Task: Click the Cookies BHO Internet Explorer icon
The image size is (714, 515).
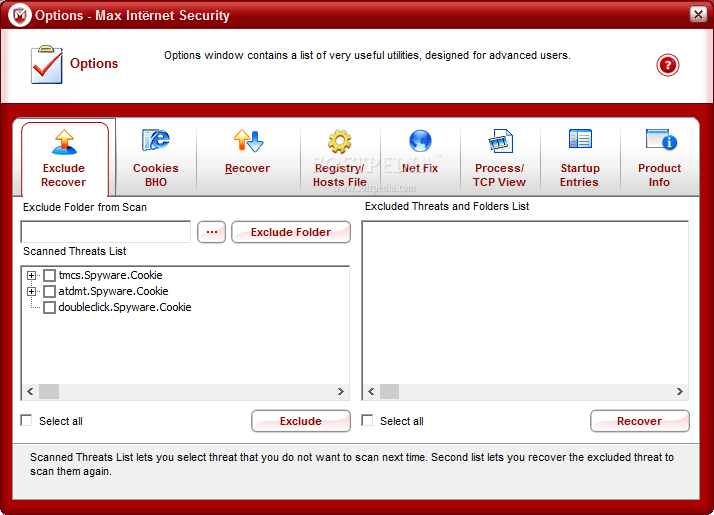Action: click(155, 140)
